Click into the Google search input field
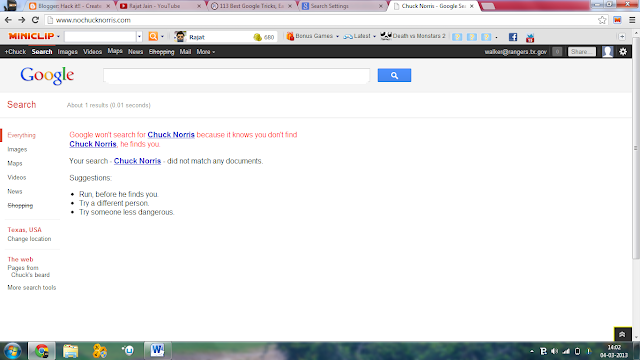This screenshot has width=640, height=360. tap(236, 76)
